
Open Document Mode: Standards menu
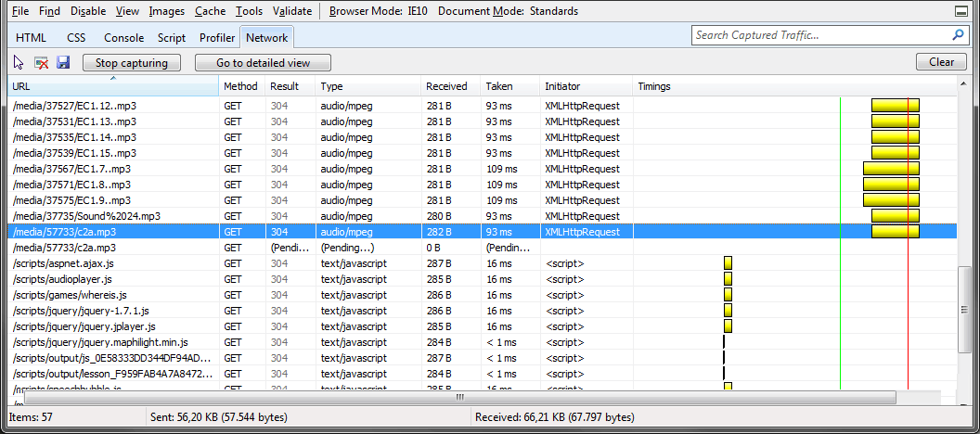(509, 11)
